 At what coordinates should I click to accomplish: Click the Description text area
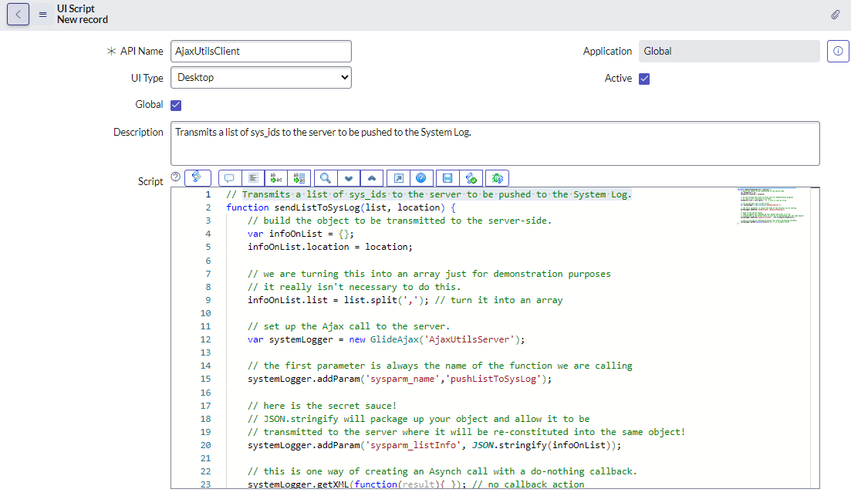(x=495, y=143)
